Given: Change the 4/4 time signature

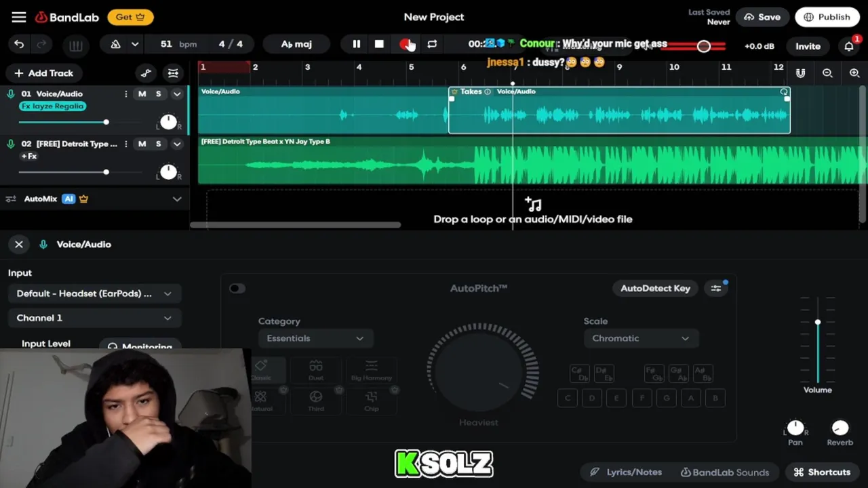Looking at the screenshot, I should pos(231,44).
